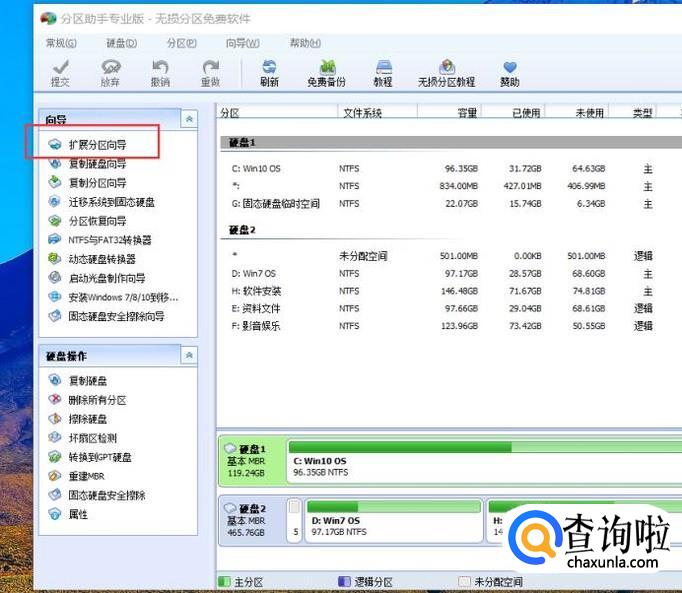Viewport: 682px width, 593px height.
Task: Select the 未分配空间 501.00MB row
Action: click(449, 256)
